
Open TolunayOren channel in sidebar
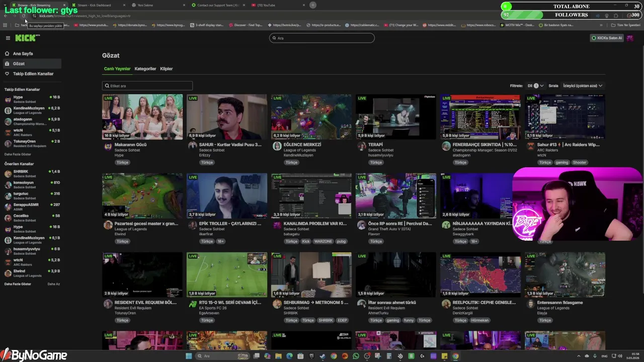click(32, 143)
